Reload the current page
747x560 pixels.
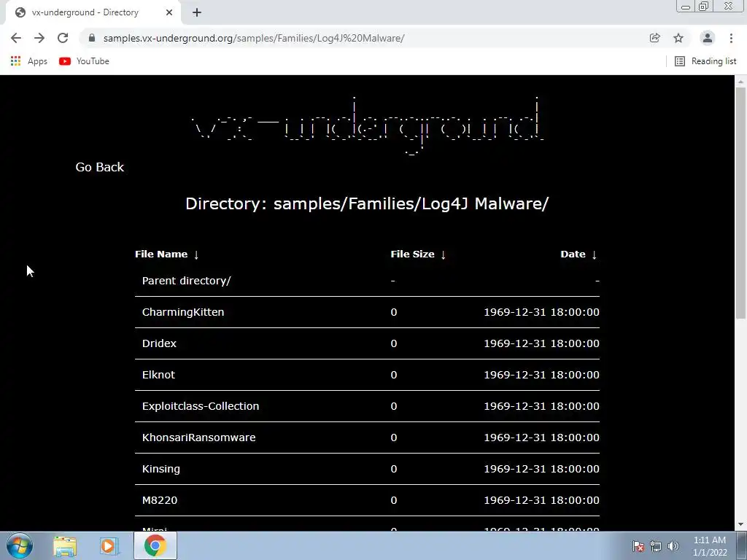point(63,38)
